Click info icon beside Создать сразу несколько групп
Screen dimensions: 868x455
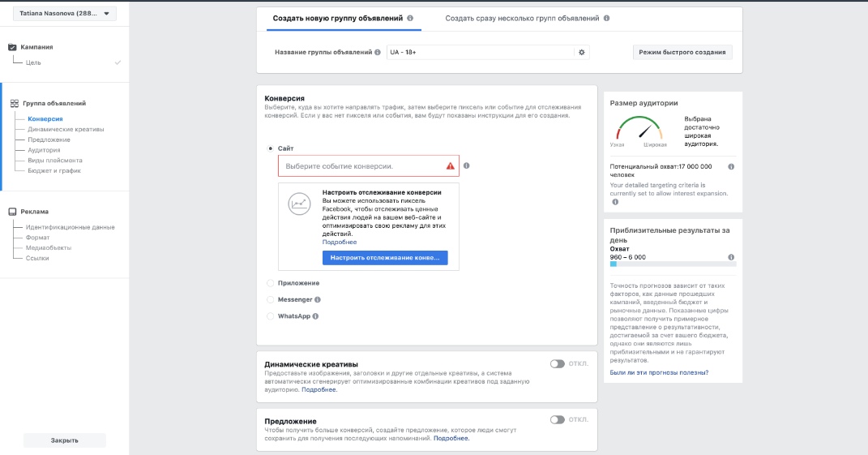(x=607, y=19)
